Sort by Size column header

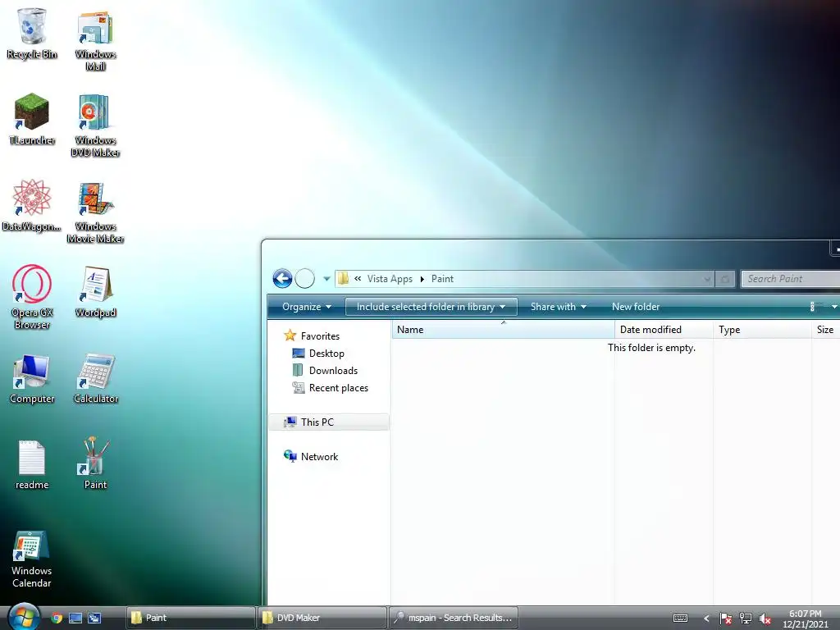825,330
